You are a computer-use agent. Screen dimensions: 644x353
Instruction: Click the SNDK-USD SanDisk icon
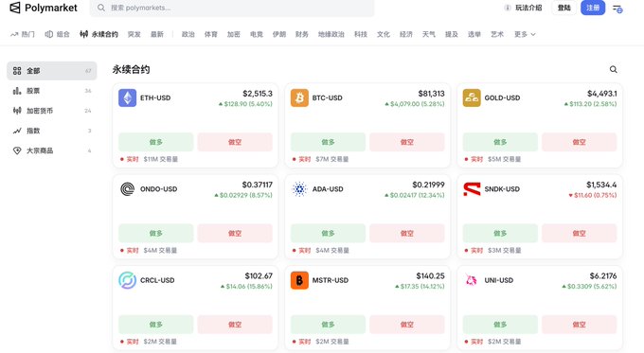[x=472, y=189]
